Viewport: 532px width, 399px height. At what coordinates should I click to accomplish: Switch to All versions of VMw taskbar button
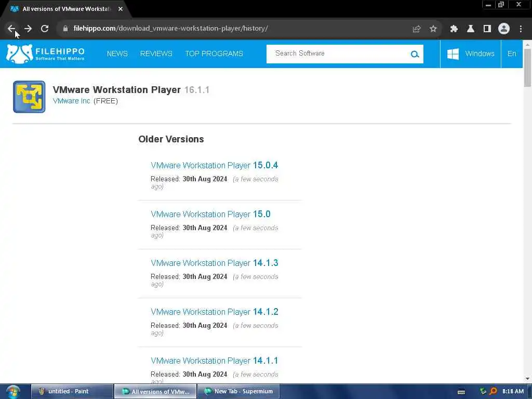[155, 392]
